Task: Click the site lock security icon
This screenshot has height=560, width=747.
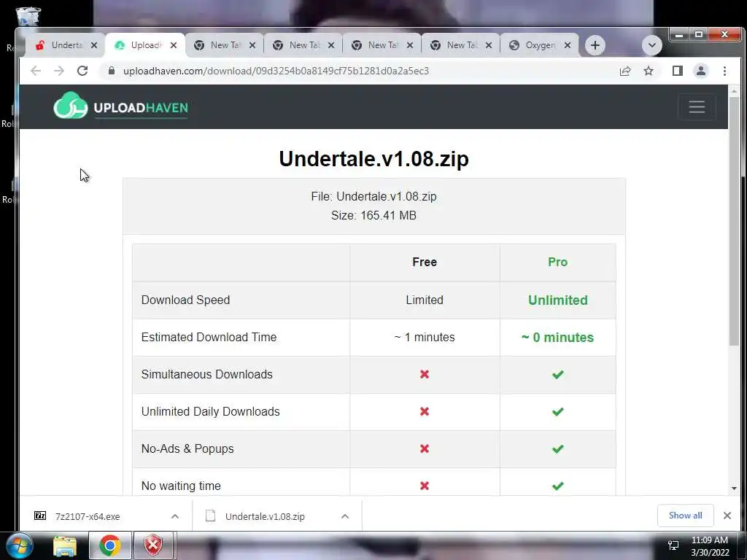Action: click(x=112, y=71)
